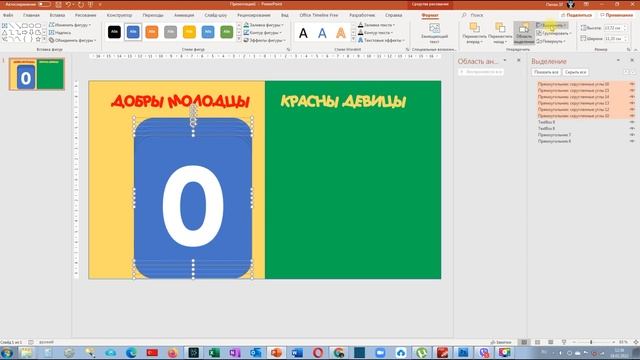Image resolution: width=640 pixels, height=360 pixels.
Task: Open Customize Quick Access Toolbar arrow
Action: [100, 4]
